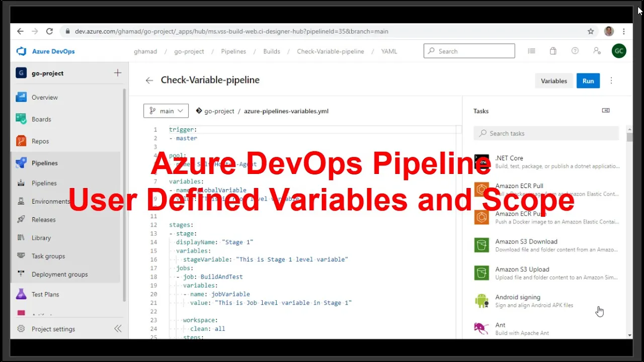The height and width of the screenshot is (362, 644).
Task: Open the work items list icon
Action: [531, 51]
